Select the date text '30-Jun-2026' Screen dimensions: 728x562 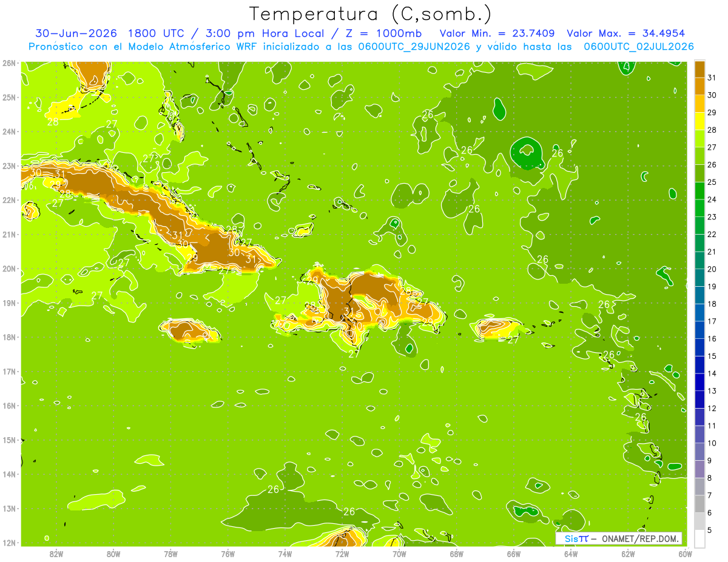click(x=76, y=33)
